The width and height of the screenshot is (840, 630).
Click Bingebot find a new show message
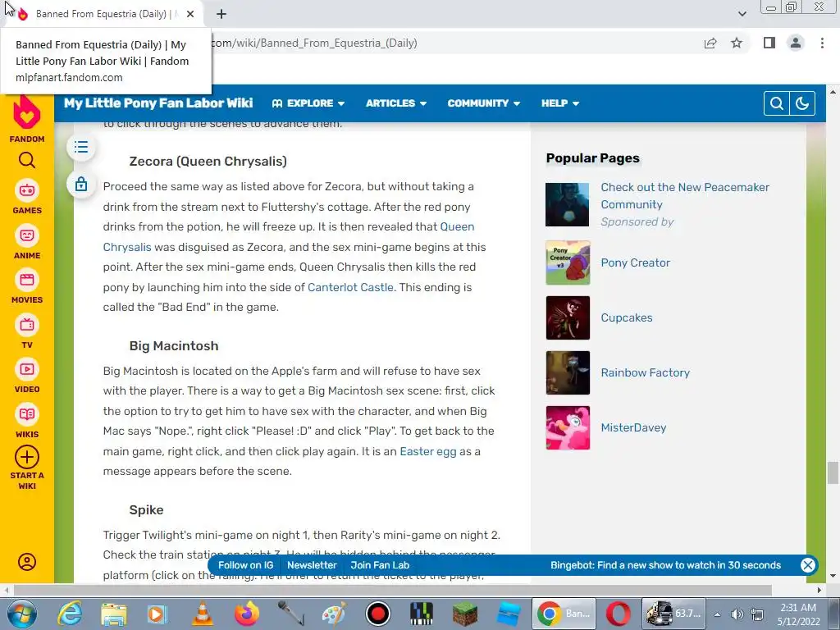click(x=665, y=564)
